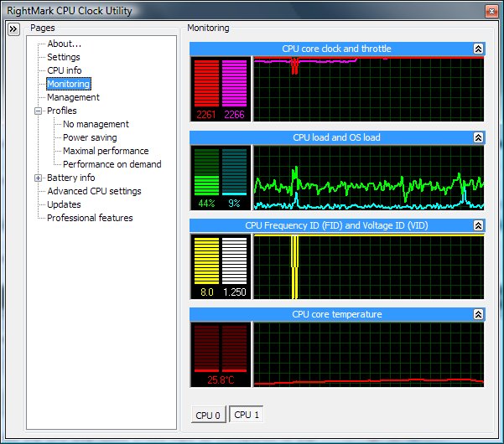Image resolution: width=504 pixels, height=444 pixels.
Task: Click the yellow FID bar meter
Action: point(206,261)
